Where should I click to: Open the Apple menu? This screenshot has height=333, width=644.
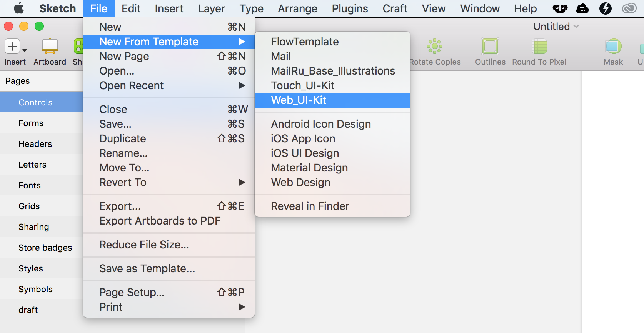click(x=18, y=8)
